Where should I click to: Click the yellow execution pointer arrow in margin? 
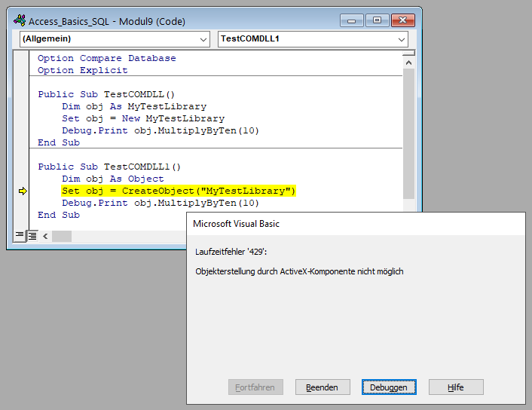coord(22,191)
